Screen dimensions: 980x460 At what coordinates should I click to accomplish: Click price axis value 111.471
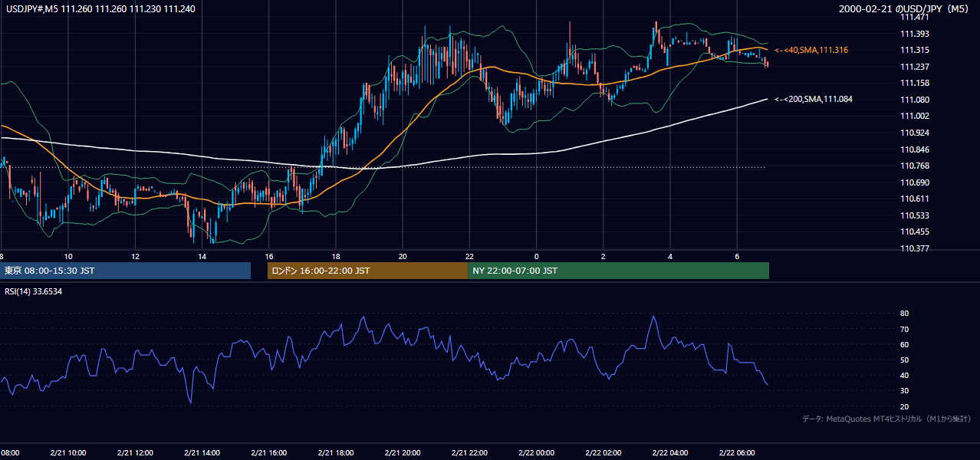pos(915,17)
